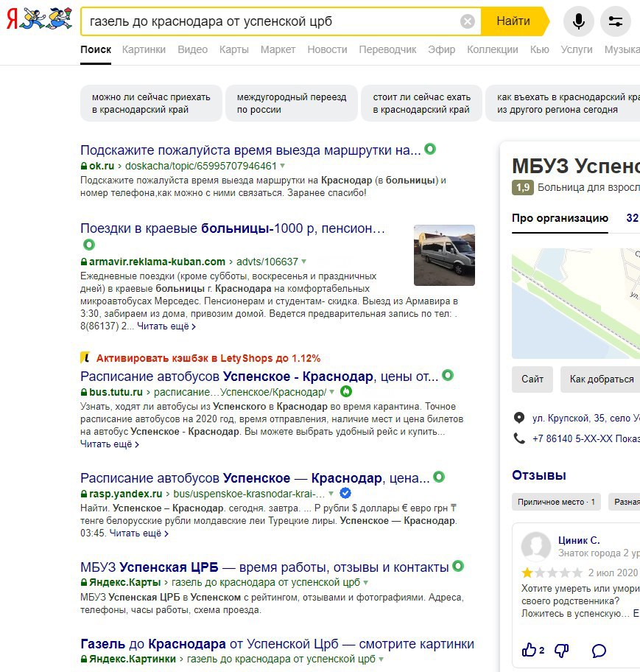
Task: Expand Читать ещё under the Армавир result
Action: point(166,326)
